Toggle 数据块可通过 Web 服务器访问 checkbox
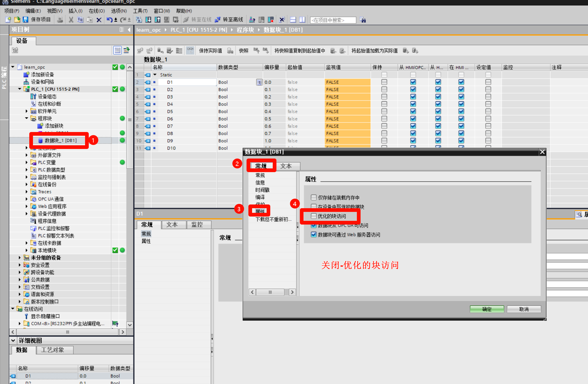The image size is (588, 384). 314,234
